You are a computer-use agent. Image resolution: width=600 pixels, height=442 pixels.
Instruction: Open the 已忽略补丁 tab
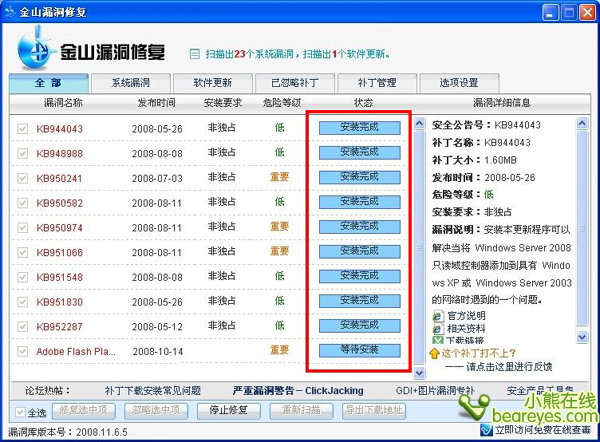click(295, 83)
